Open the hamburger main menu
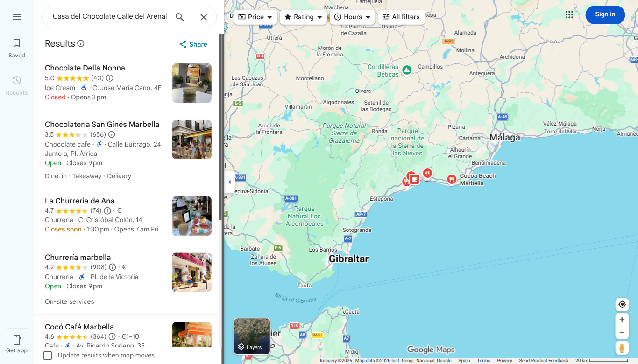 17,17
